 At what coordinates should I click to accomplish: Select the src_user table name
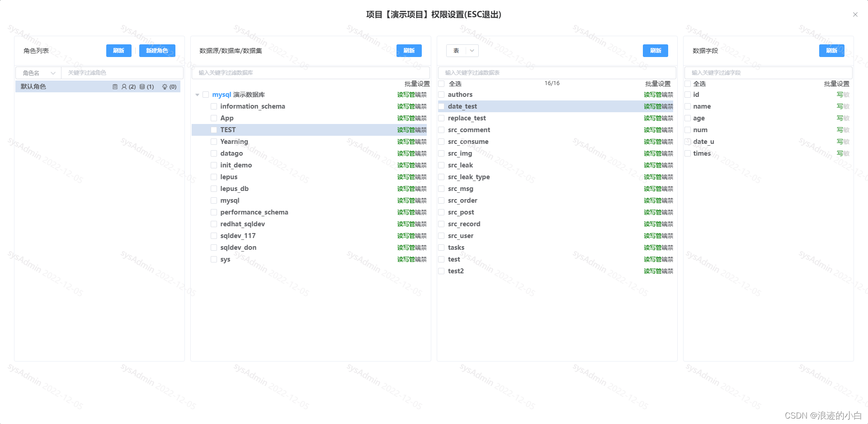[x=460, y=236]
